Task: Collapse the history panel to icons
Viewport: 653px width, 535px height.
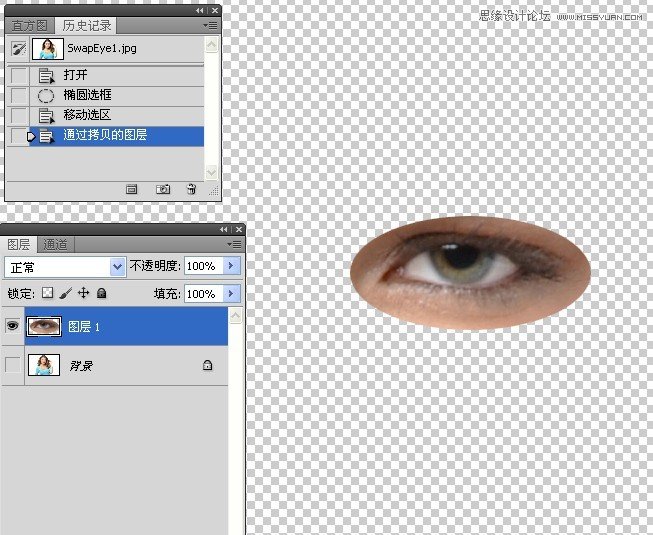Action: click(200, 10)
